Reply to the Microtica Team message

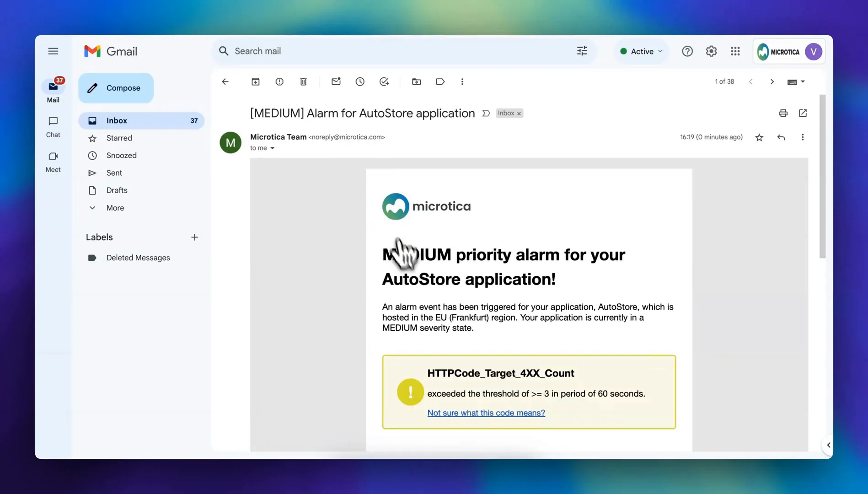[781, 137]
